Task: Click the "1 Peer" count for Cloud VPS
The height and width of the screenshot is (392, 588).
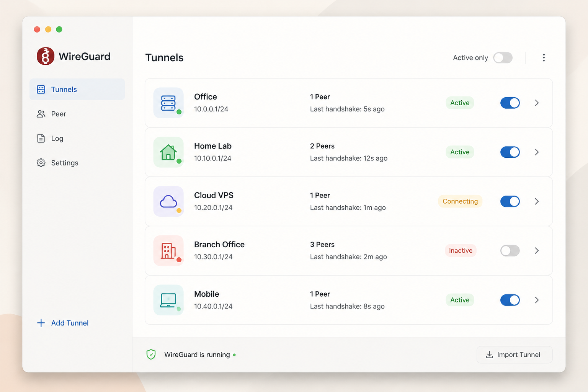Action: (x=320, y=196)
